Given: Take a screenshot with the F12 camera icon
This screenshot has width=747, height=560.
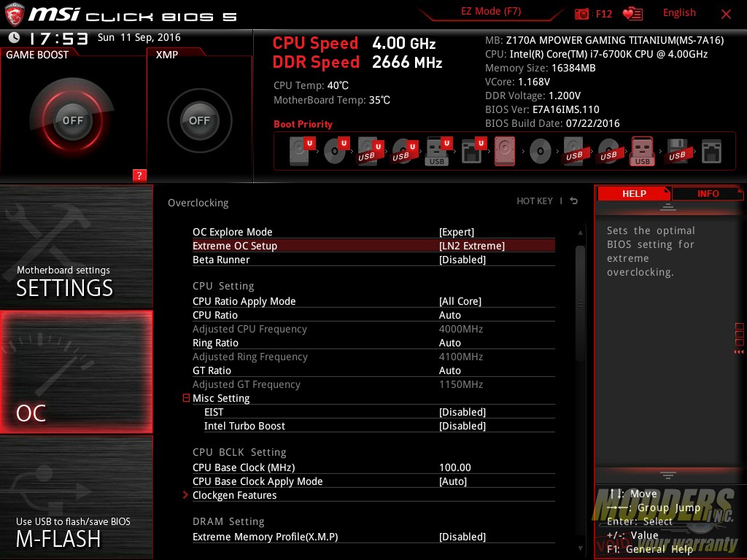Looking at the screenshot, I should click(581, 14).
